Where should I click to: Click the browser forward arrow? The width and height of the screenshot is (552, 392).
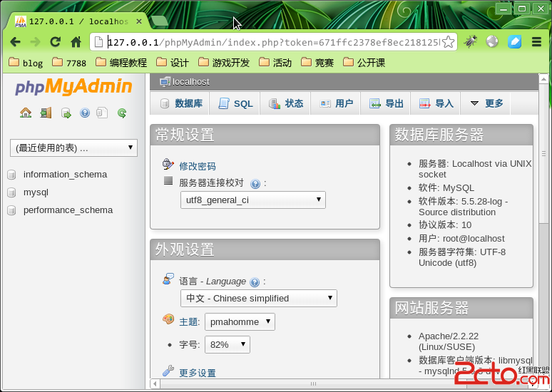[35, 42]
